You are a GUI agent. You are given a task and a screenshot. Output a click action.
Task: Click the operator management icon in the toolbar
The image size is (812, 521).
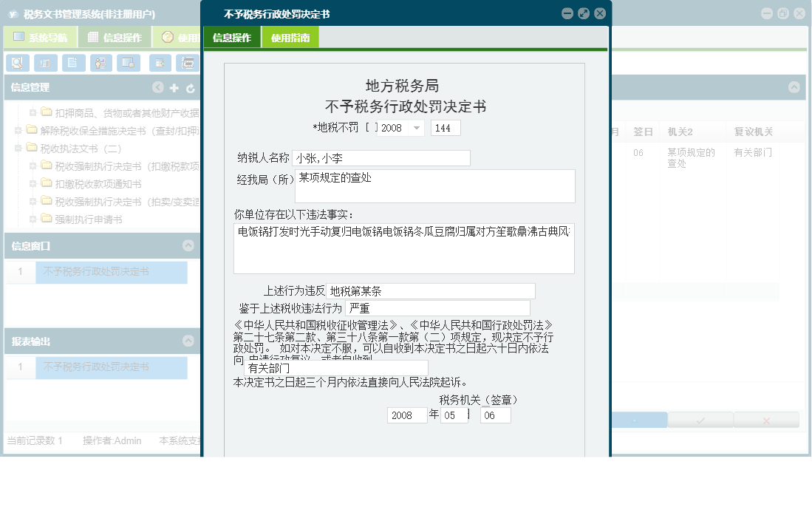pyautogui.click(x=100, y=63)
